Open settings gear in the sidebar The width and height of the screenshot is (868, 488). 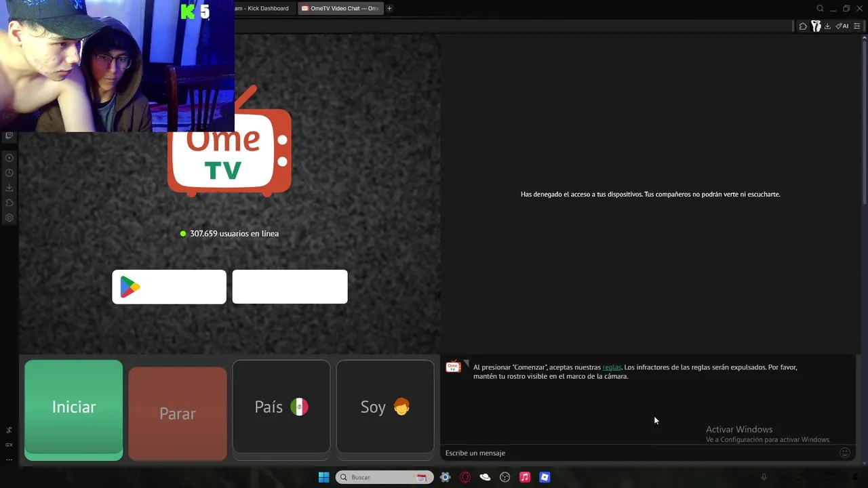(x=9, y=218)
